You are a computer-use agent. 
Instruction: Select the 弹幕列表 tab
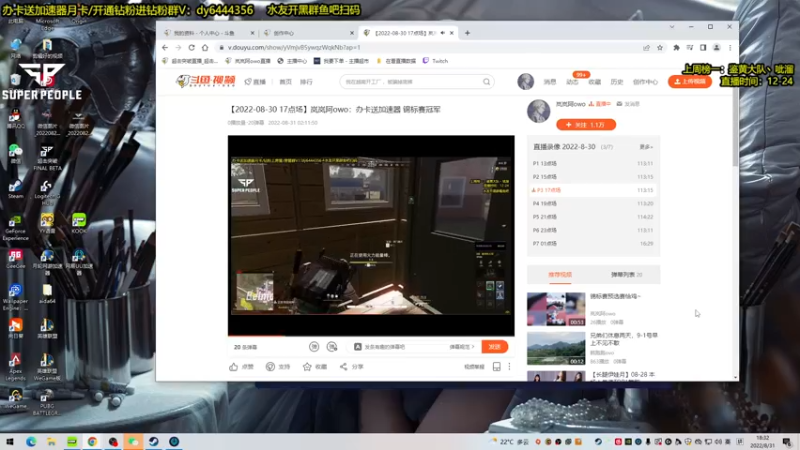(x=626, y=274)
